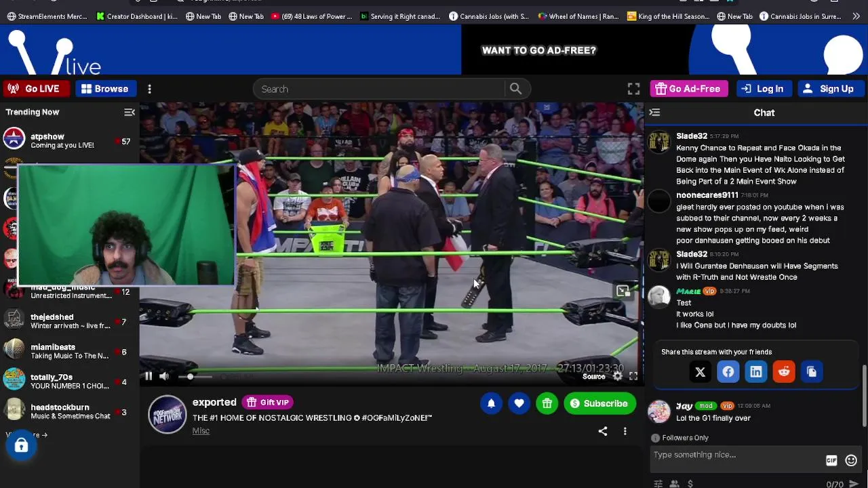Open the 48 Laws of Power bookmark
Screen dimensions: 868x488
[x=312, y=16]
